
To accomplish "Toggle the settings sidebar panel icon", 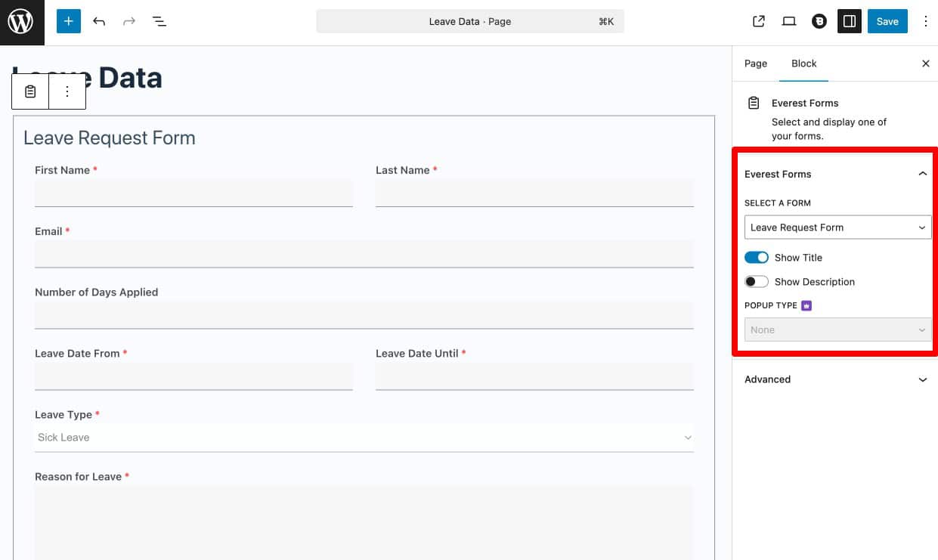I will pos(850,21).
